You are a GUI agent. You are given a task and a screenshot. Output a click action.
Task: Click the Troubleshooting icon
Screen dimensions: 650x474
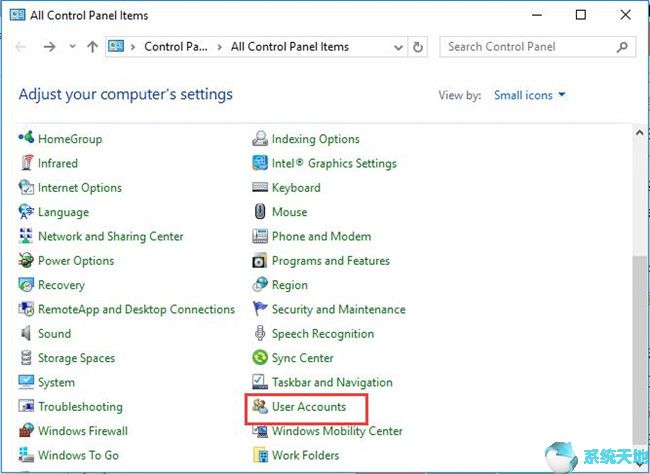[x=26, y=406]
